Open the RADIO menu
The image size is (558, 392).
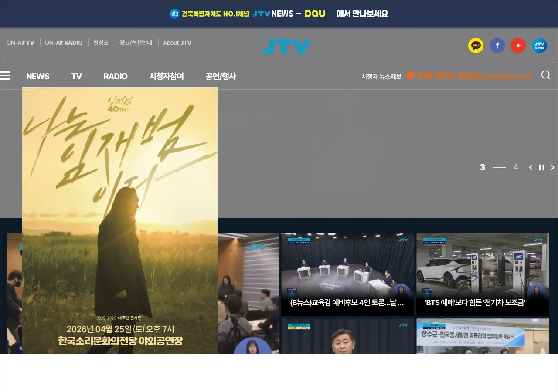[115, 77]
